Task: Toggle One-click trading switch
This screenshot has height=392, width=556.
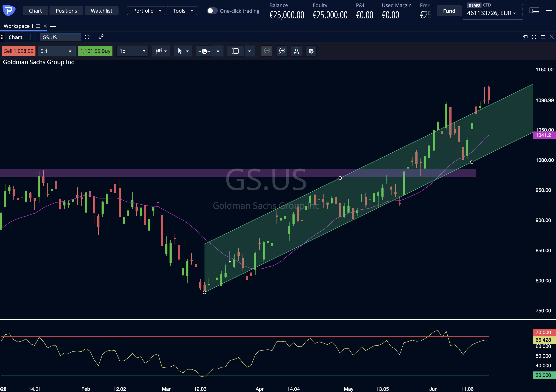Action: tap(212, 11)
